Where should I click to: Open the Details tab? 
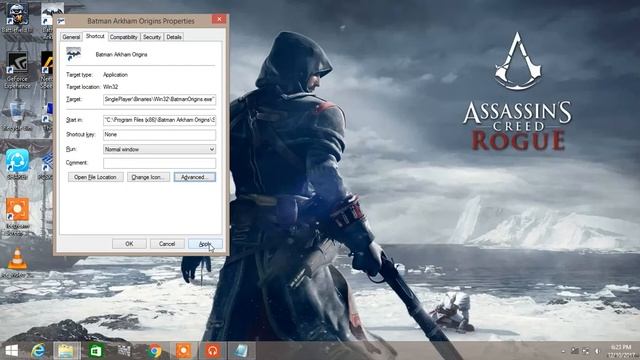(174, 37)
